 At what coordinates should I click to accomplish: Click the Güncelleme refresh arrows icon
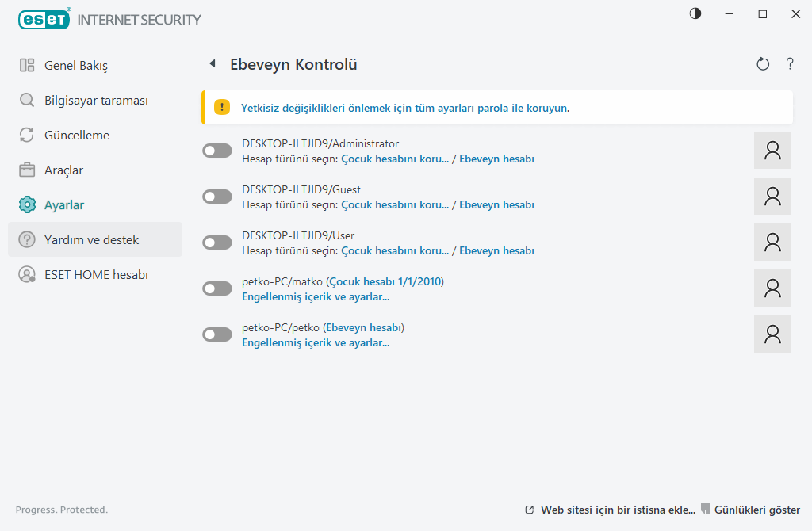pyautogui.click(x=27, y=135)
